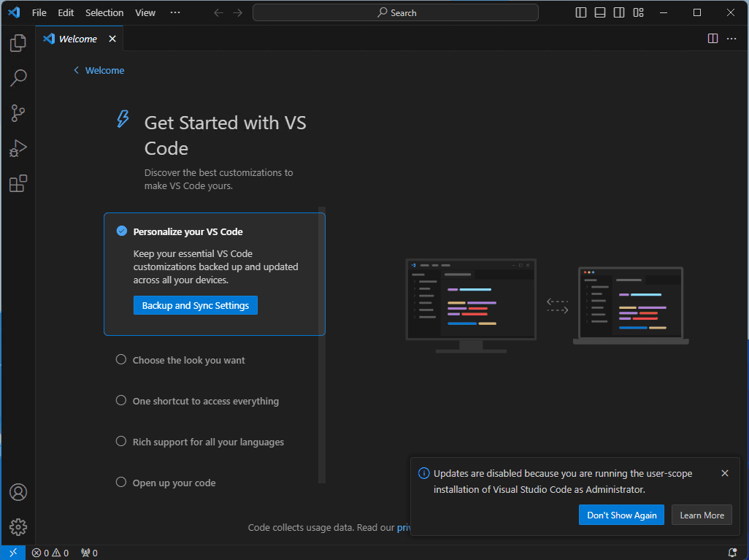Screen dimensions: 749x560
Task: Click the Backup and Sync Settings button
Action: coord(195,305)
